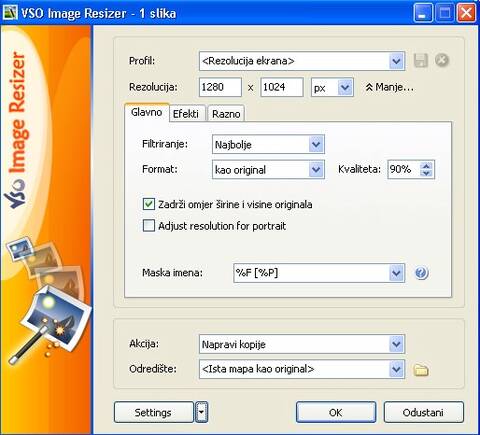480x435 pixels.
Task: Click the delete profile round X icon
Action: coord(442,60)
